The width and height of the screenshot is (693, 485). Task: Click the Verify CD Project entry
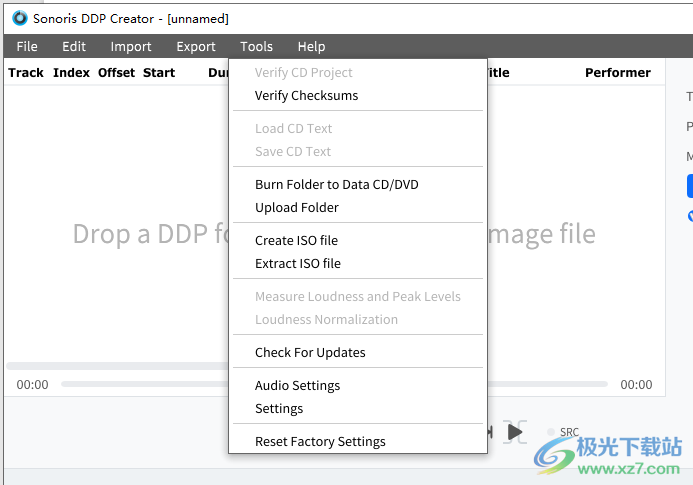coord(358,73)
